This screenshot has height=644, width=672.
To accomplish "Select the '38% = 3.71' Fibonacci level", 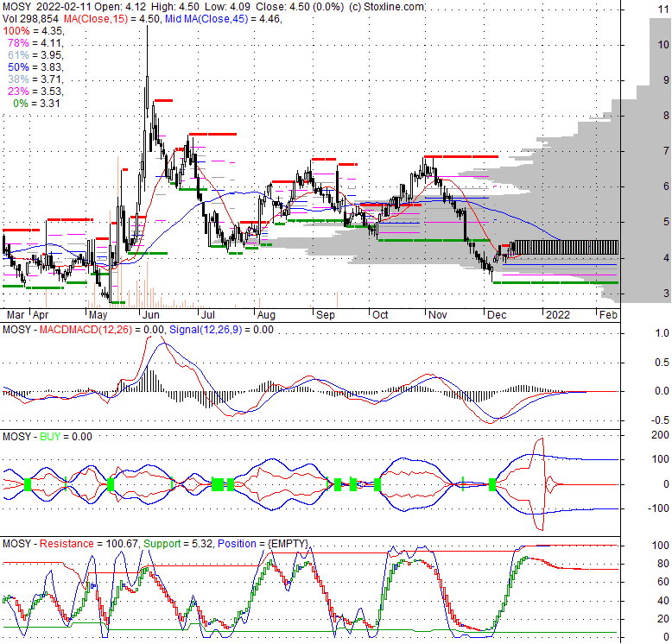I will (35, 79).
